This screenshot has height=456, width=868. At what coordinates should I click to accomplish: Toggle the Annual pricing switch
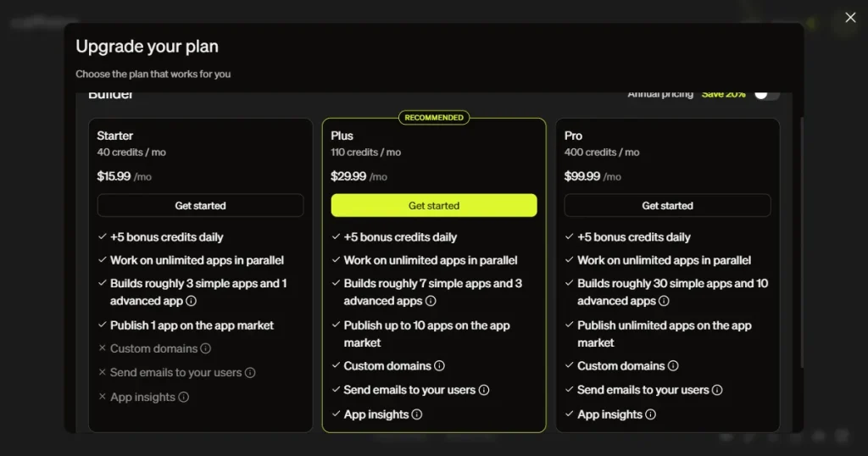(766, 95)
